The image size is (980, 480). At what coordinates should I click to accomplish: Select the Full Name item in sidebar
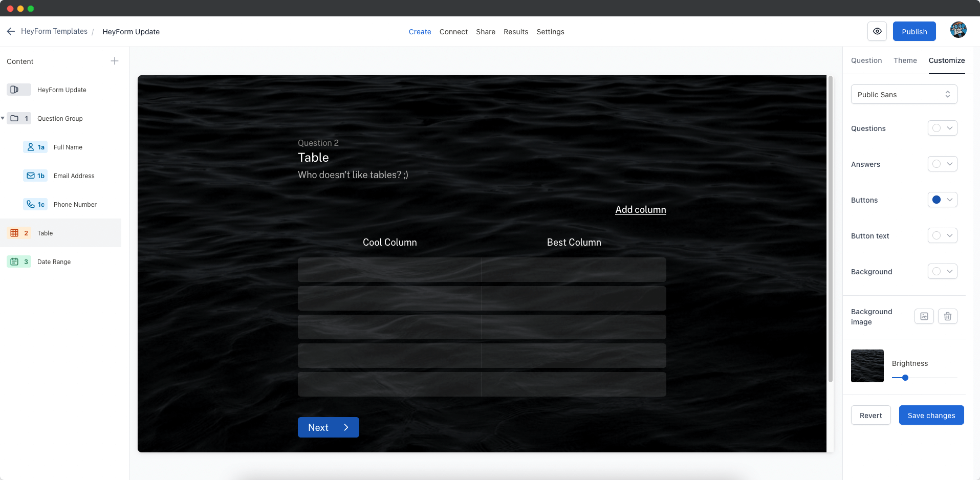click(61, 147)
